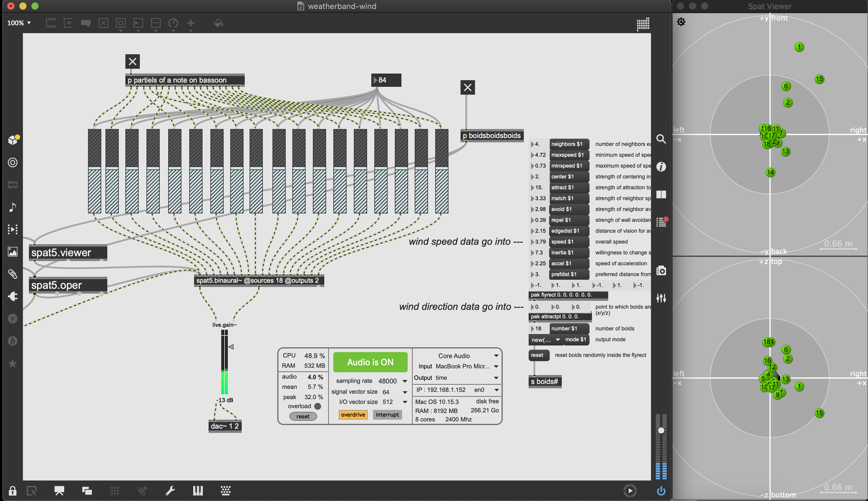868x501 pixels.
Task: Toggle the overdrive option
Action: click(353, 414)
